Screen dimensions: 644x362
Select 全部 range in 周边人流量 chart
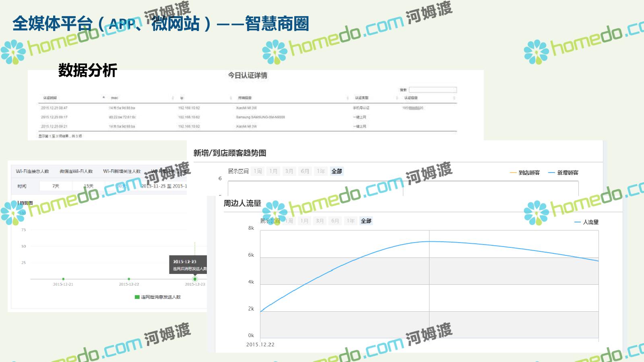(366, 221)
